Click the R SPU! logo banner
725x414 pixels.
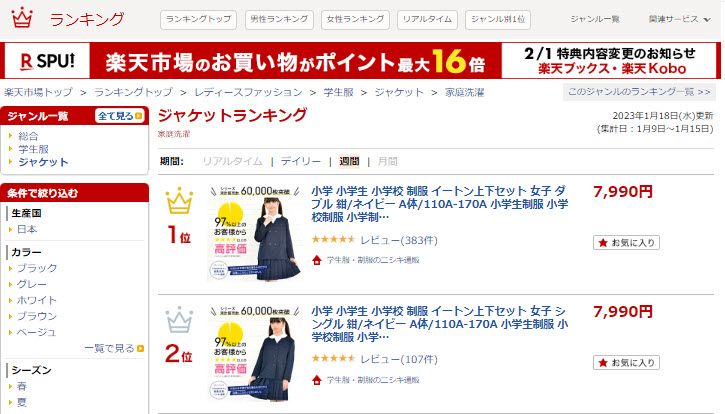coord(47,61)
